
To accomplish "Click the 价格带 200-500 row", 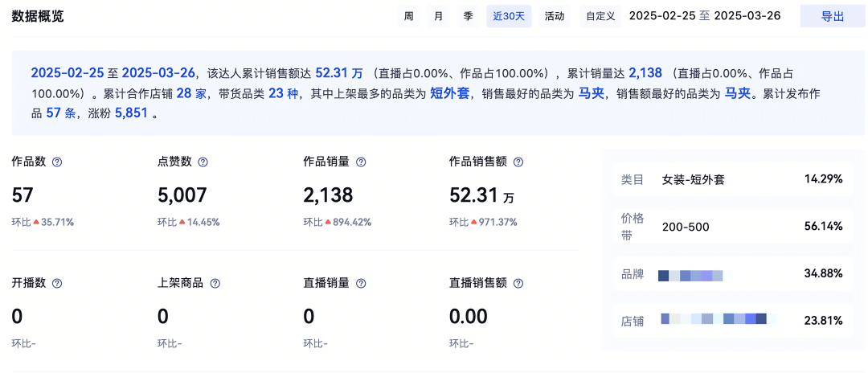I will pos(732,227).
